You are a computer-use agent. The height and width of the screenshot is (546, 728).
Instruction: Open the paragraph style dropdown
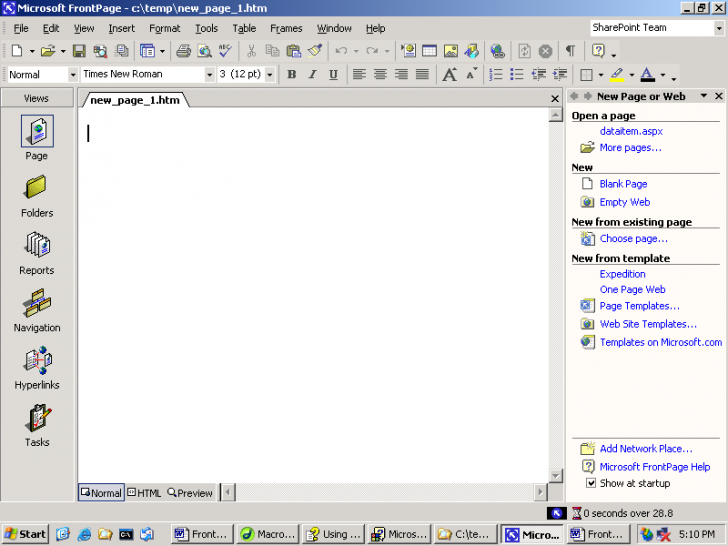[x=72, y=75]
